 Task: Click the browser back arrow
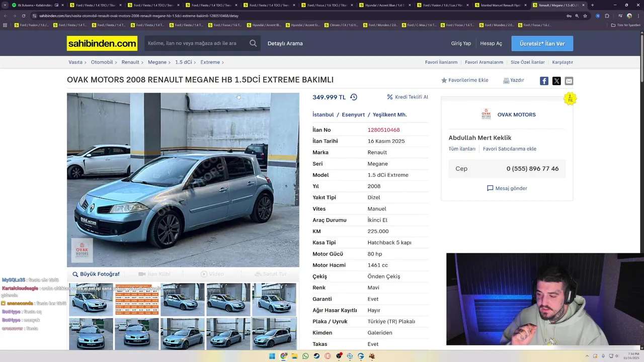5,16
